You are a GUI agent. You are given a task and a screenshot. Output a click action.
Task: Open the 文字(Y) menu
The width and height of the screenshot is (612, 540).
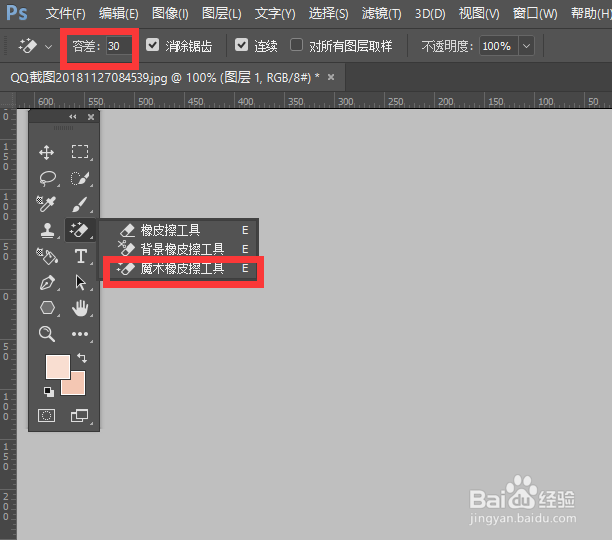tap(275, 14)
